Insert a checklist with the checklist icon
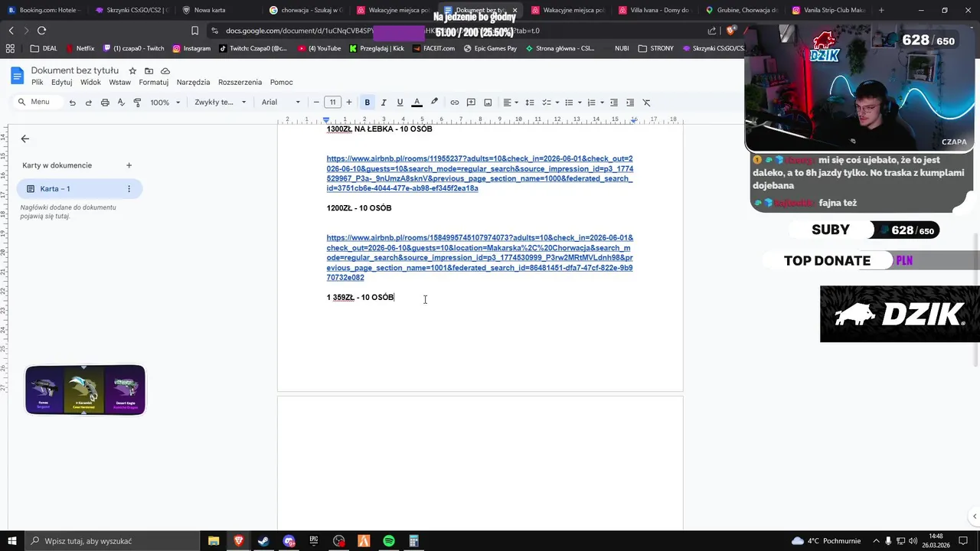Viewport: 980px width, 551px height. coord(546,103)
